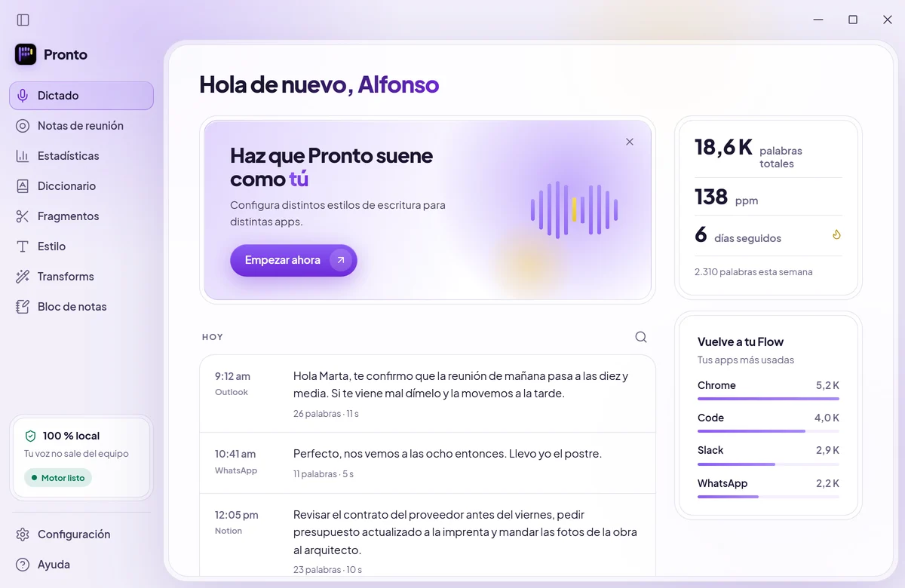Screen dimensions: 905x588
Task: Open the 9:12 am Outlook dictation entry
Action: [x=428, y=394]
